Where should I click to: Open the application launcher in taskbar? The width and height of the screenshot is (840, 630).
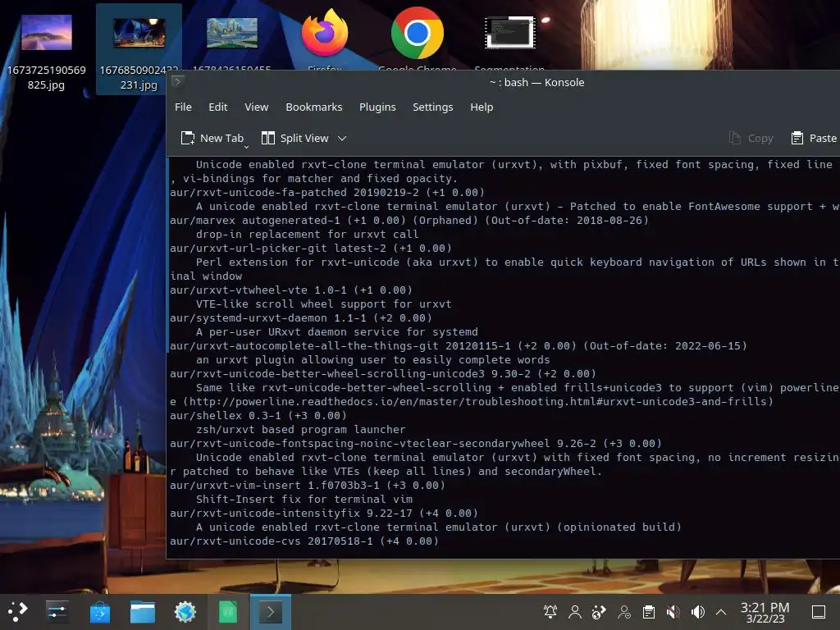(x=17, y=612)
